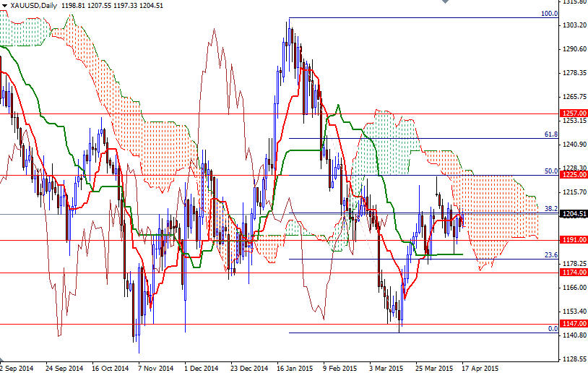Click the current price label 1204.51
Image resolution: width=588 pixels, height=373 pixels.
574,214
